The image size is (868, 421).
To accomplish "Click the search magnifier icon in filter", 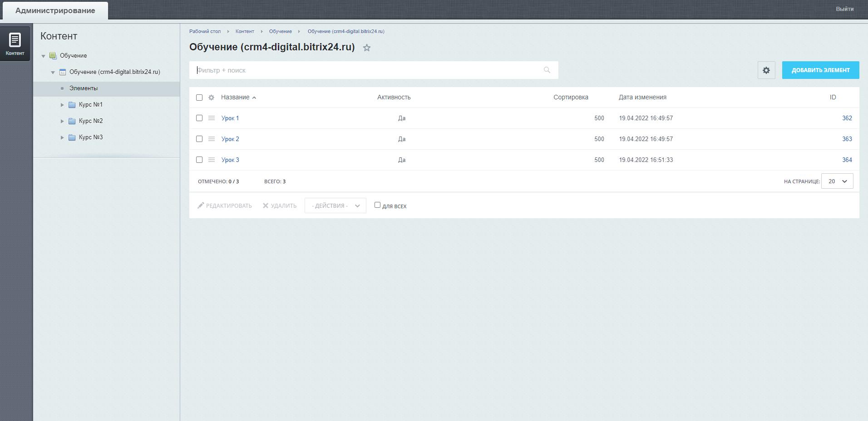I will coord(547,70).
